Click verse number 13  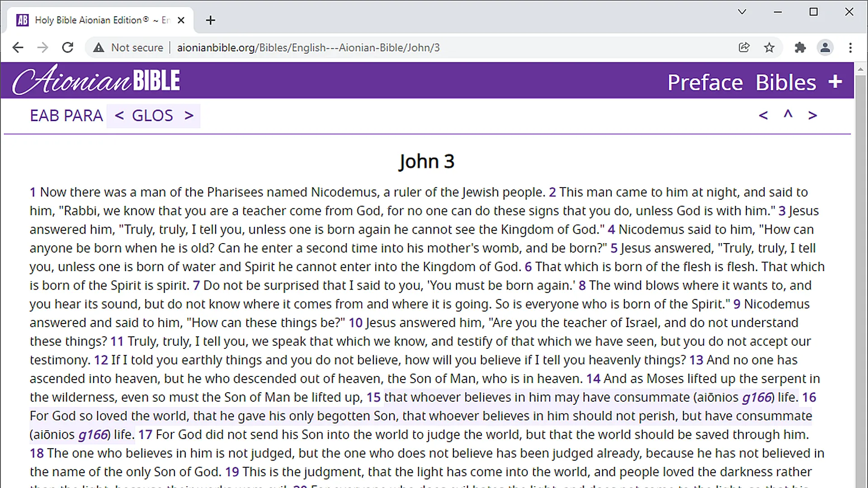pyautogui.click(x=696, y=360)
